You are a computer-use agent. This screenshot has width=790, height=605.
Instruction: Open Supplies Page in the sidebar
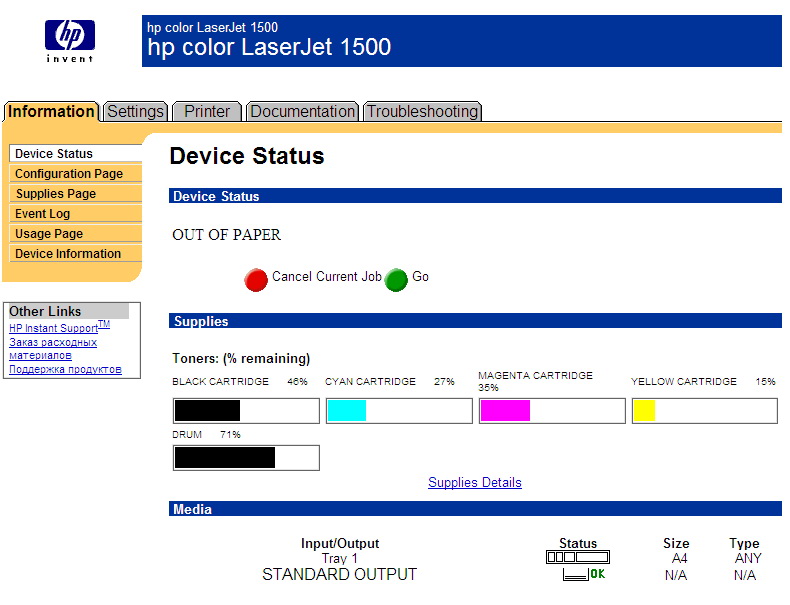click(76, 194)
